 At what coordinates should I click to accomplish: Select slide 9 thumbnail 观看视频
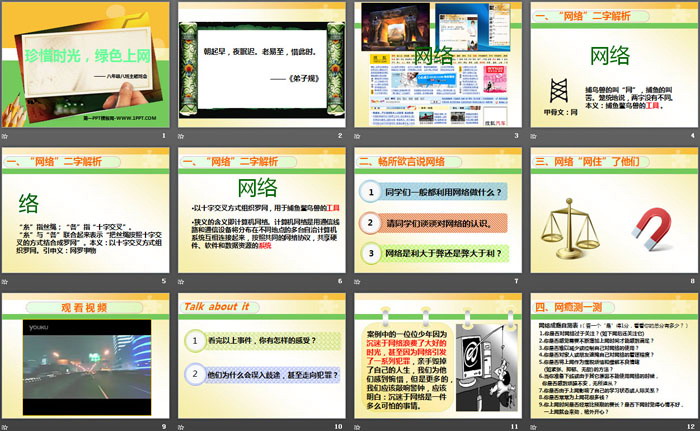[86, 356]
